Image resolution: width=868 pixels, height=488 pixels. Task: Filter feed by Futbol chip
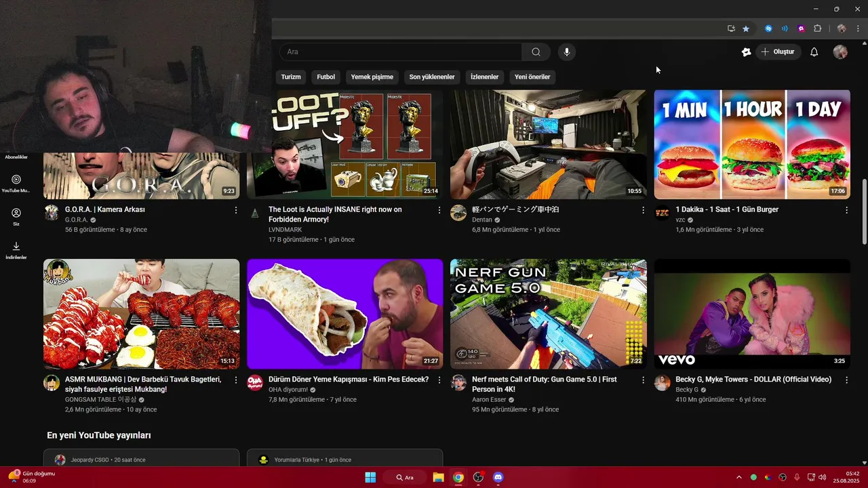click(325, 77)
